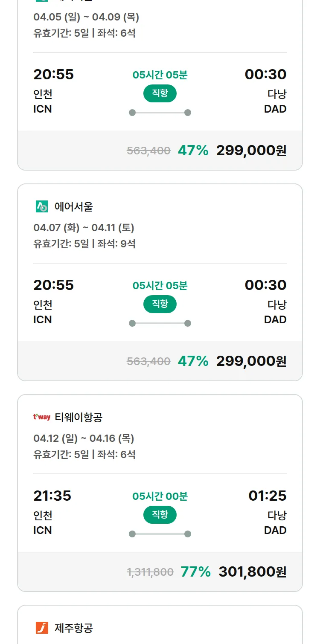The image size is (320, 644).
Task: Open the 04.07 (화) ~ 04.11 (토) date range
Action: click(x=84, y=228)
